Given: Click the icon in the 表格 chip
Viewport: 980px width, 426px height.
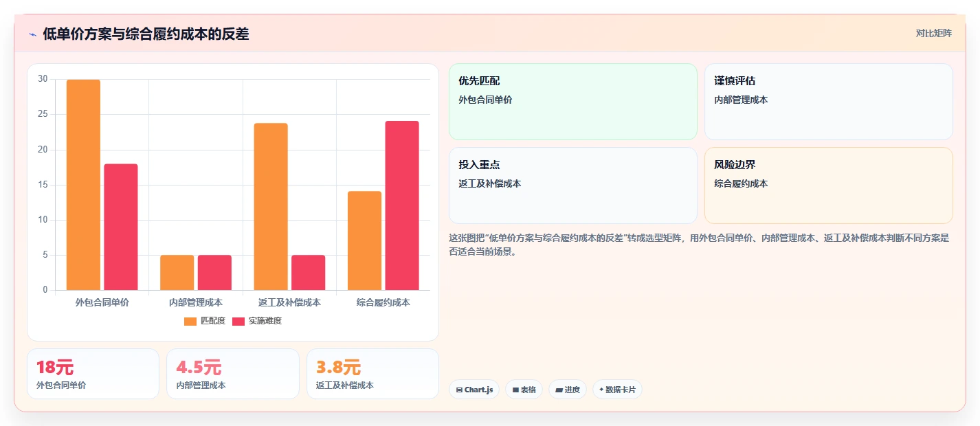Looking at the screenshot, I should [x=515, y=390].
